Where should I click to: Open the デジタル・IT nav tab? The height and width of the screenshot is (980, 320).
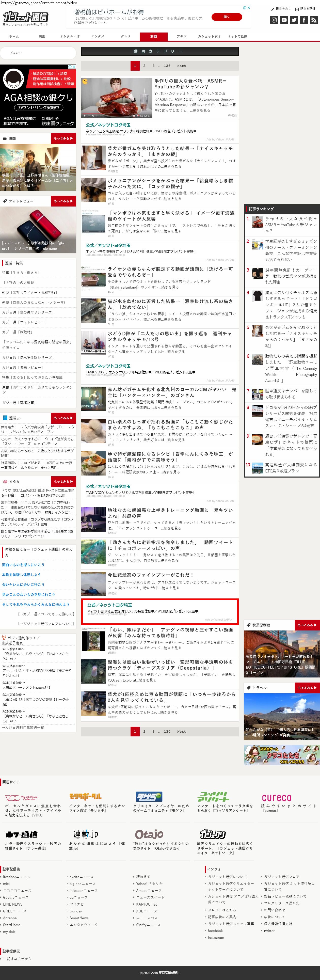[x=70, y=37]
